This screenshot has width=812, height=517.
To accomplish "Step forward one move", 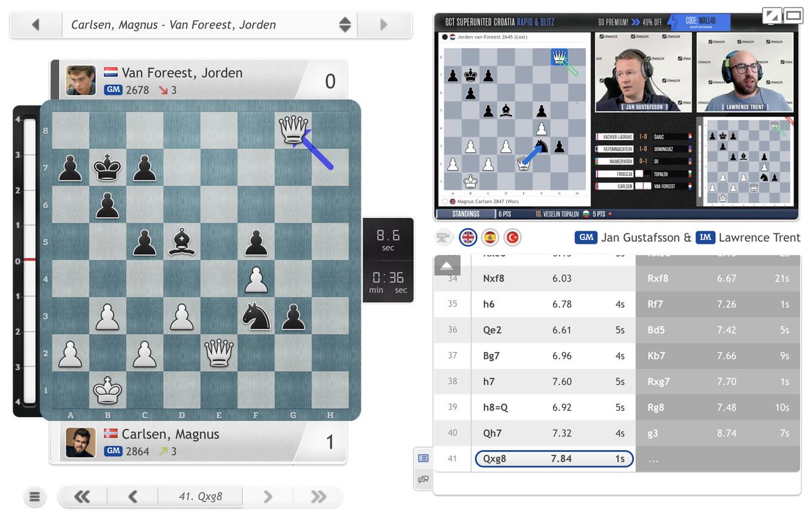I will coord(268,497).
